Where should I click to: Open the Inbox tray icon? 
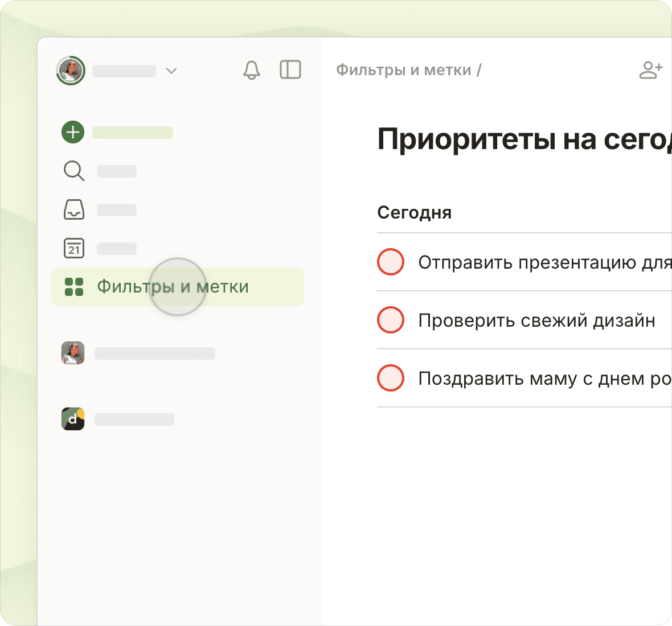pyautogui.click(x=73, y=209)
